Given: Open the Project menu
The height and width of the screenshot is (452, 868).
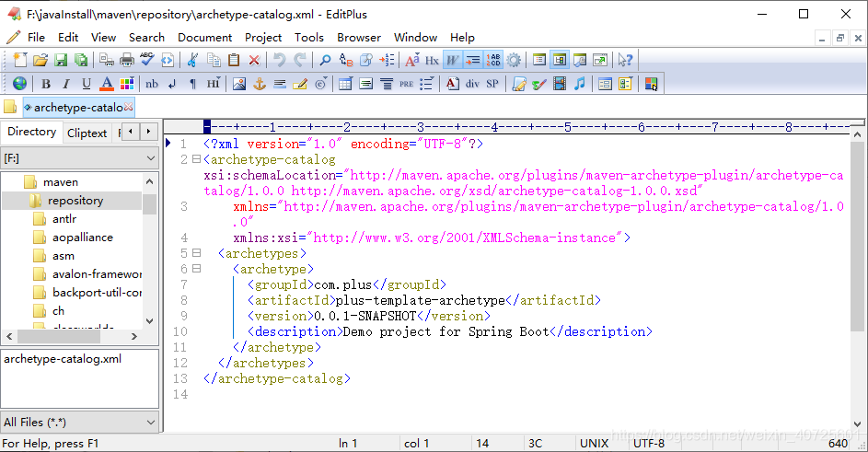Looking at the screenshot, I should 263,38.
